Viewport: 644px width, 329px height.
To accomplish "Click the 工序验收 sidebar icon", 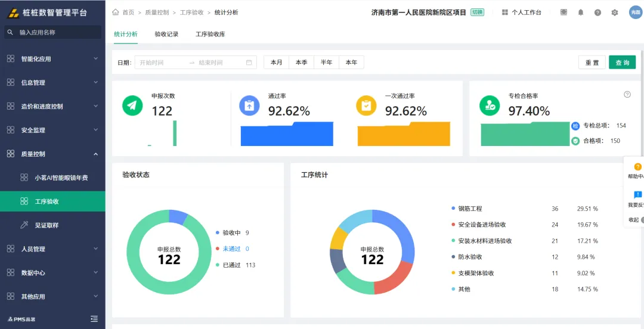I will click(x=24, y=201).
